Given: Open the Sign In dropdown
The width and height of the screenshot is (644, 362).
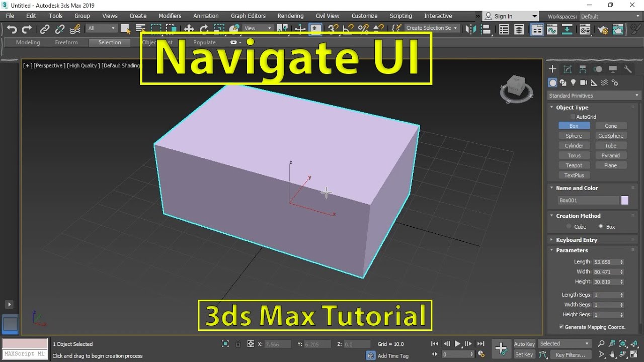Looking at the screenshot, I should [x=510, y=16].
